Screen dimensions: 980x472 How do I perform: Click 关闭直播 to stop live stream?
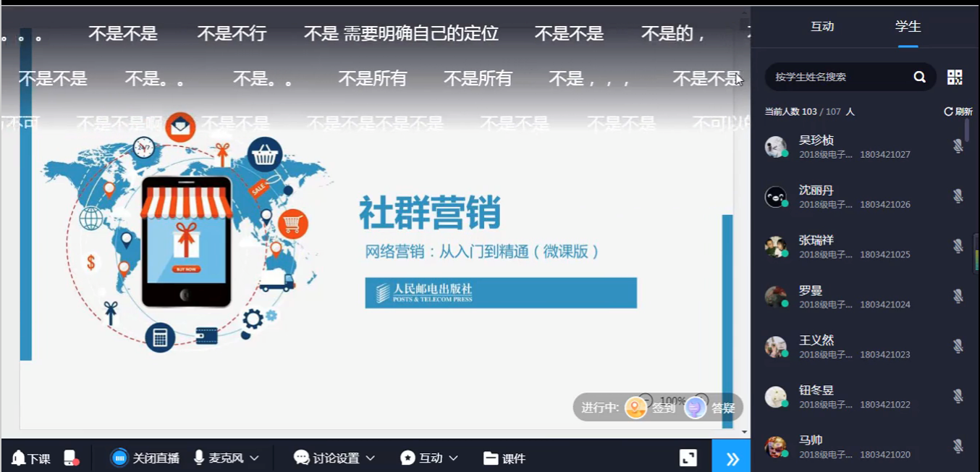click(145, 458)
